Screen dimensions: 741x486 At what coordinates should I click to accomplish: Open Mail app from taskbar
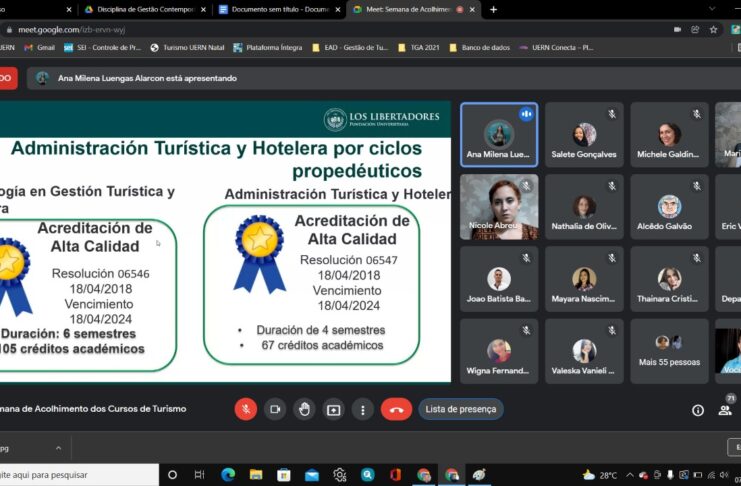(x=311, y=475)
